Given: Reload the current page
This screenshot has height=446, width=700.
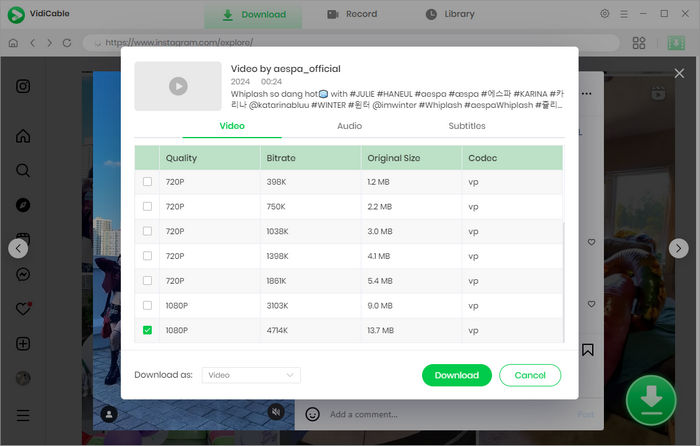Looking at the screenshot, I should tap(67, 43).
